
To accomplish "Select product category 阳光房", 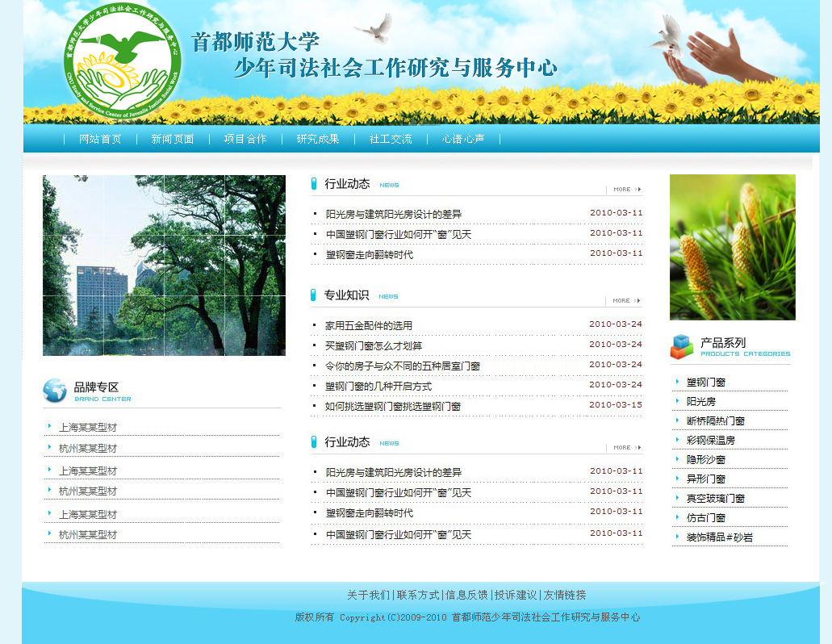I will pos(701,402).
